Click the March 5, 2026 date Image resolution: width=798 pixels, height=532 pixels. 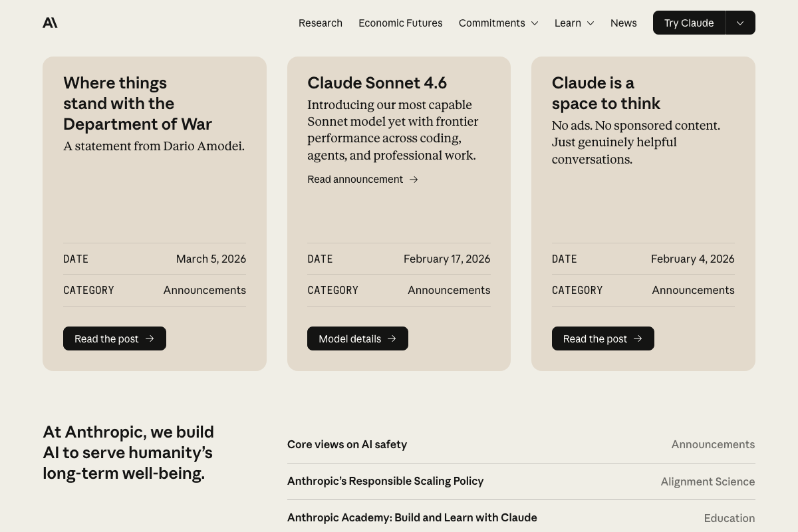(x=211, y=259)
